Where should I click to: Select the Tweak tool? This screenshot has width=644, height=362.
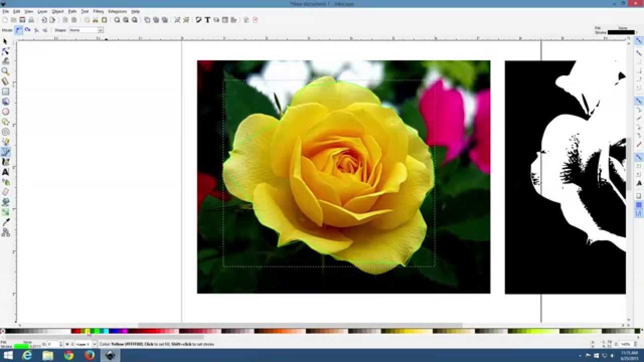pos(6,61)
